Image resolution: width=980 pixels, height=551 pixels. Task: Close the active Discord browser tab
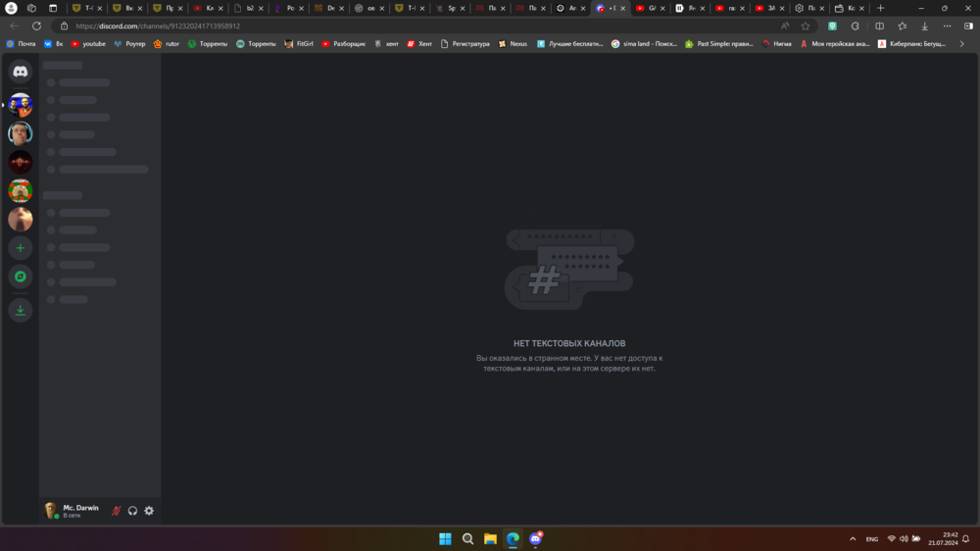click(622, 8)
